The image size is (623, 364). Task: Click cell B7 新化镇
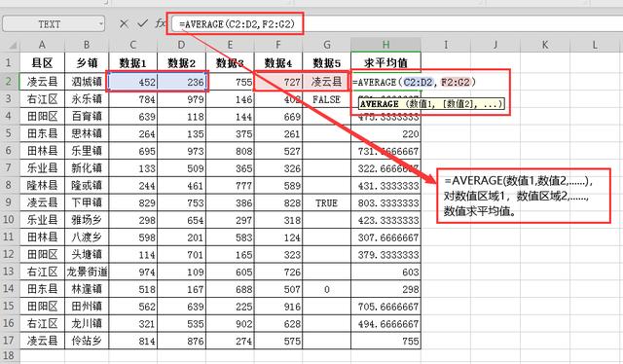tap(87, 167)
